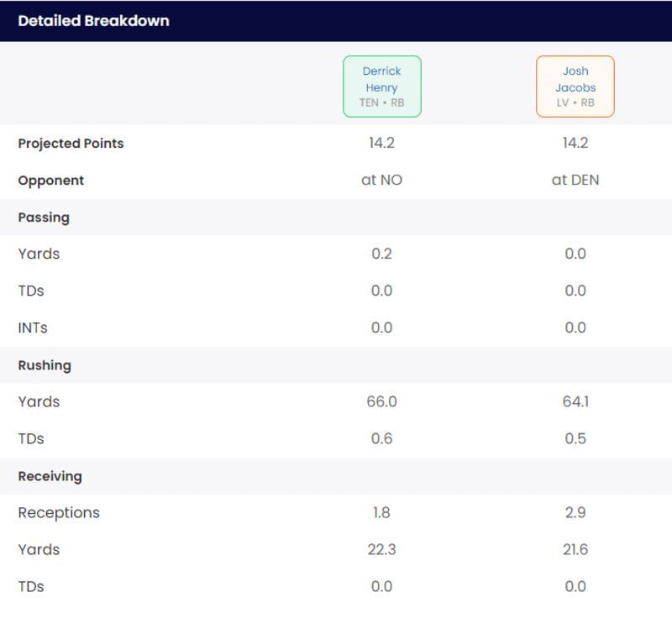
Task: Click Josh Jacobs' 2.9 receptions value
Action: coord(575,513)
